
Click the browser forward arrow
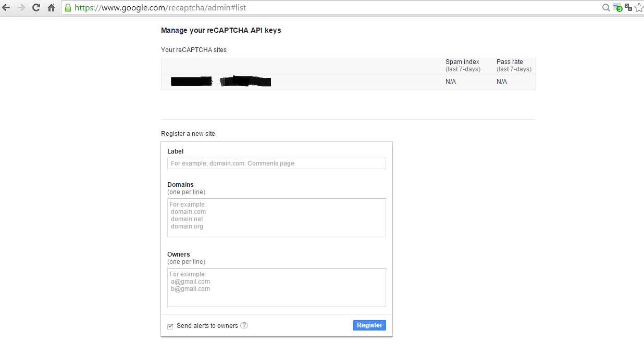tap(21, 8)
